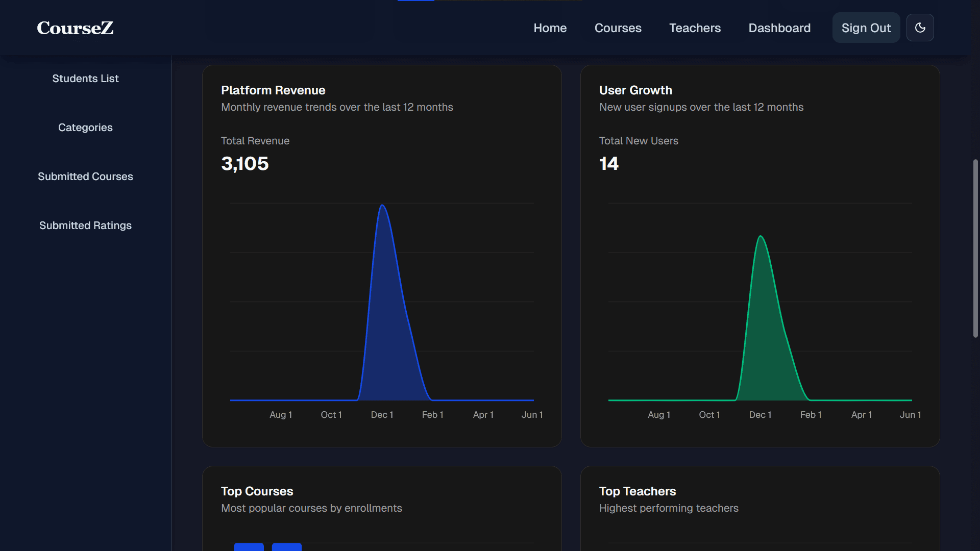The width and height of the screenshot is (980, 551).
Task: Click the Sign Out button
Action: click(x=866, y=28)
